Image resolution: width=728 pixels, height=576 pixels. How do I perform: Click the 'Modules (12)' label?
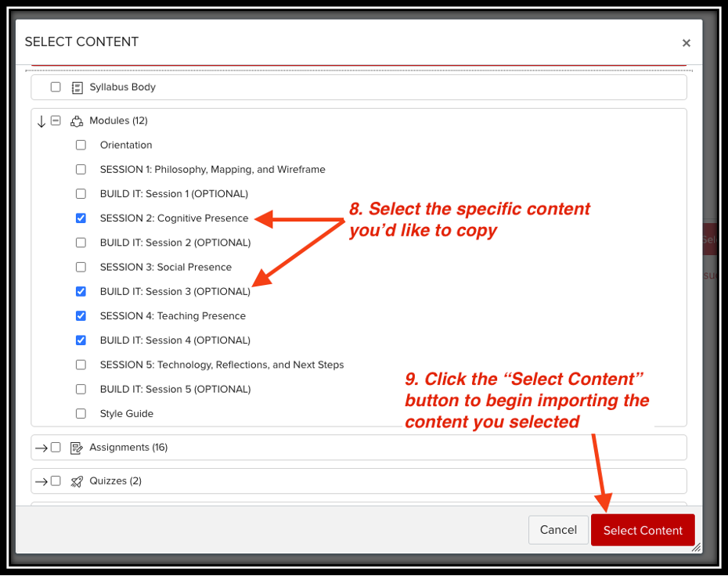coord(118,121)
